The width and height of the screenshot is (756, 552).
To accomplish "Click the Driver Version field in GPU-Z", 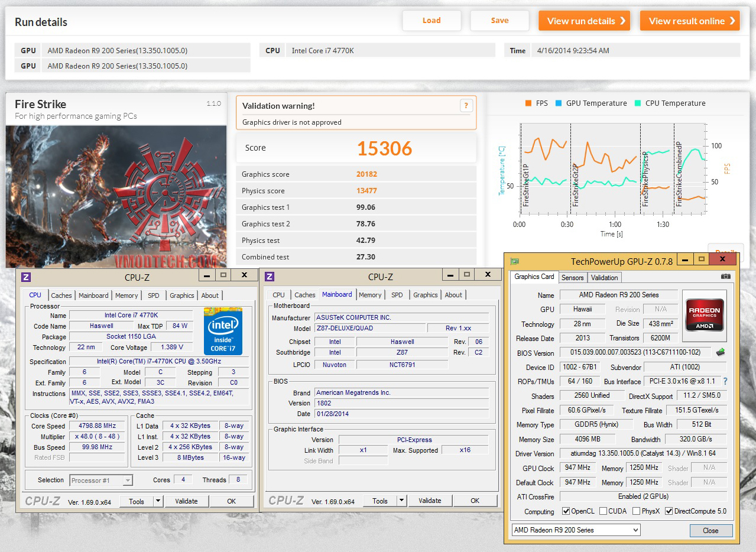I will (643, 454).
